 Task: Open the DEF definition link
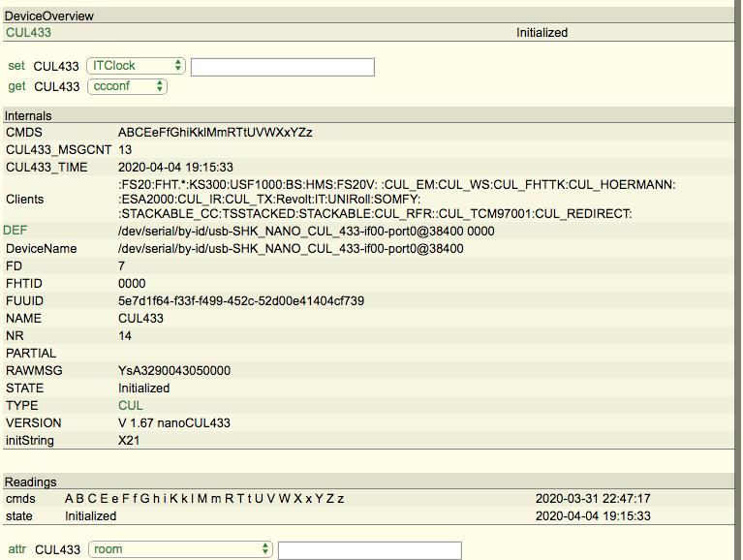(x=15, y=231)
